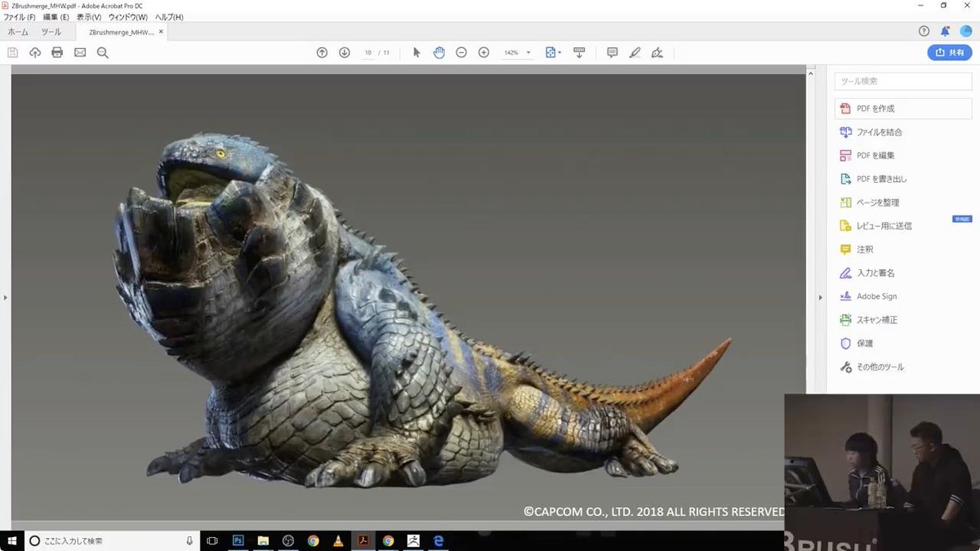Switch to the ホーム tab
Image resolution: width=980 pixels, height=551 pixels.
(17, 32)
